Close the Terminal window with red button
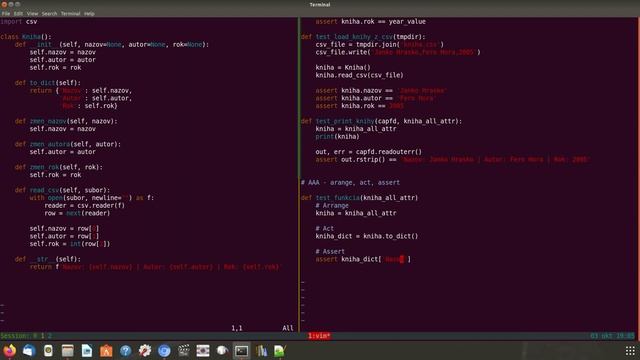This screenshot has width=640, height=360. tap(4, 4)
